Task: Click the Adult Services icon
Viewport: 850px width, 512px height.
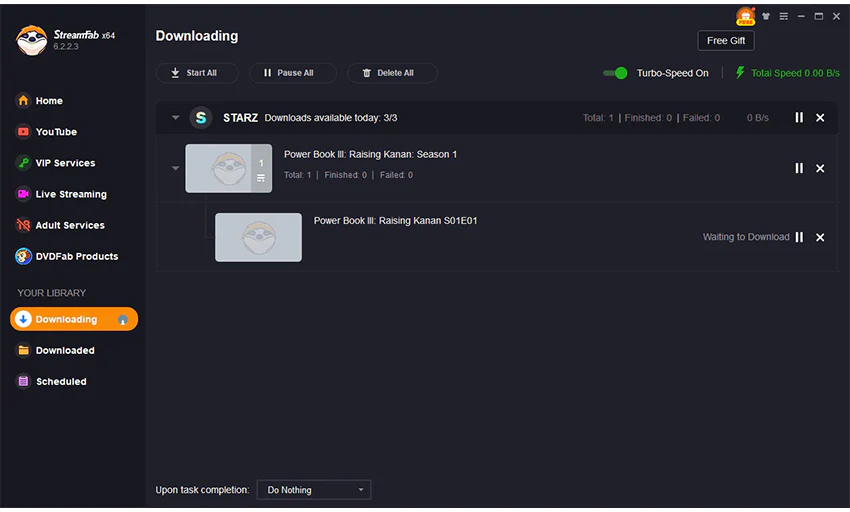Action: pos(23,225)
